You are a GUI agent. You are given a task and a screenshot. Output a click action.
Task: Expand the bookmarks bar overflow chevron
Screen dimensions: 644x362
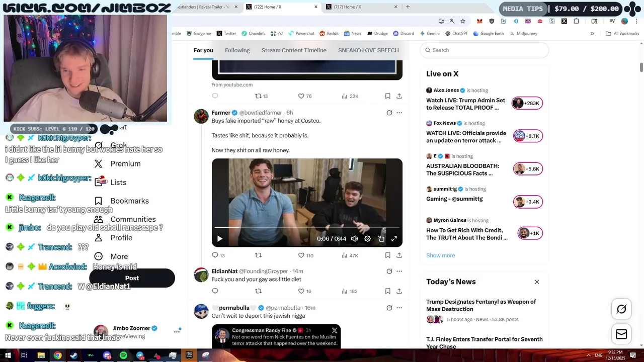[592, 34]
